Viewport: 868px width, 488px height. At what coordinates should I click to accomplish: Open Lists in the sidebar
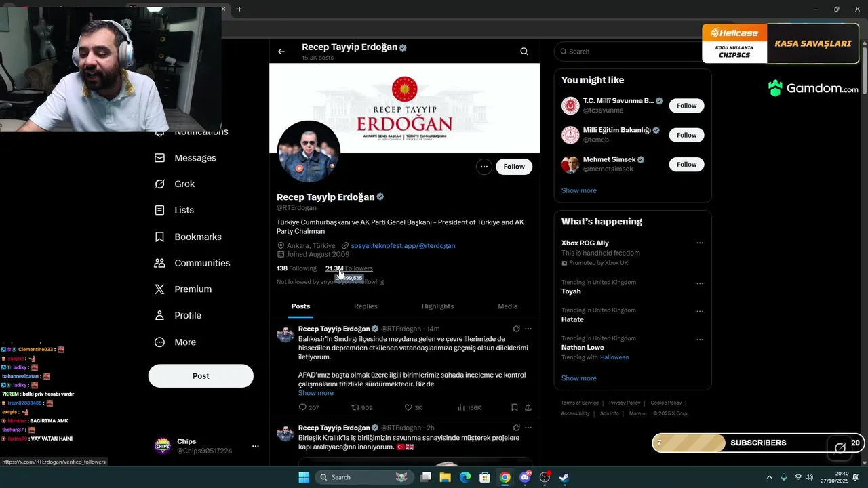point(174,211)
